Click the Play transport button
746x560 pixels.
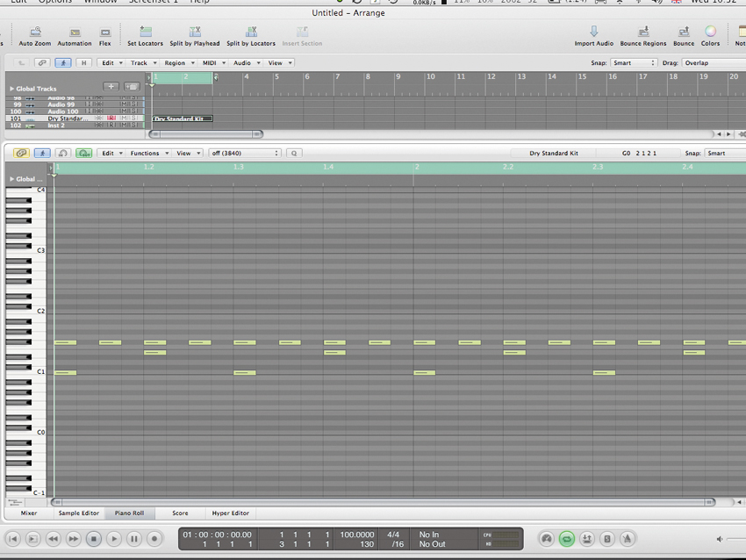114,539
